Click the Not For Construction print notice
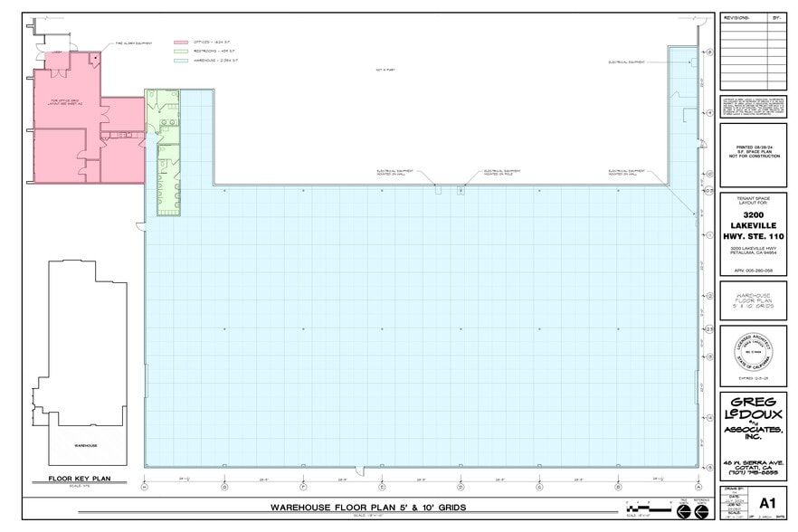This screenshot has width=798, height=532. (x=755, y=149)
